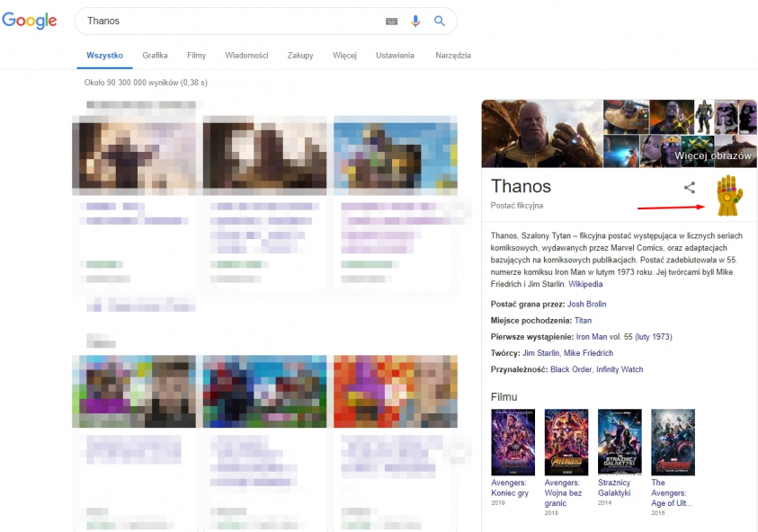Switch to the Filmy tab
Screen dimensions: 758x532
pyautogui.click(x=196, y=55)
